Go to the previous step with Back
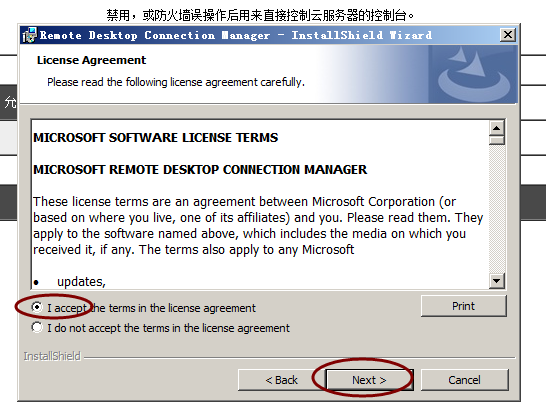This screenshot has width=546, height=412. pyautogui.click(x=281, y=380)
